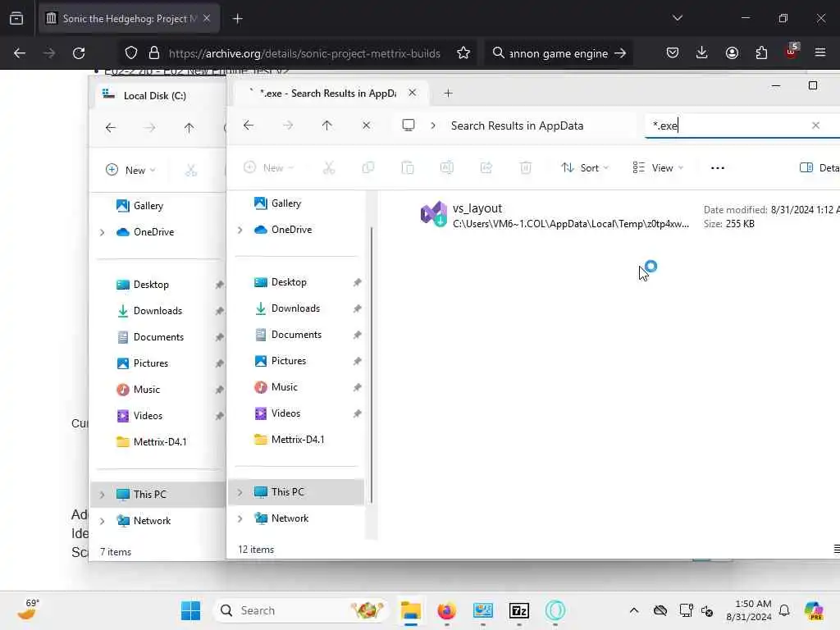Go up in Local Disk (C:) window
The width and height of the screenshot is (840, 630).
189,127
